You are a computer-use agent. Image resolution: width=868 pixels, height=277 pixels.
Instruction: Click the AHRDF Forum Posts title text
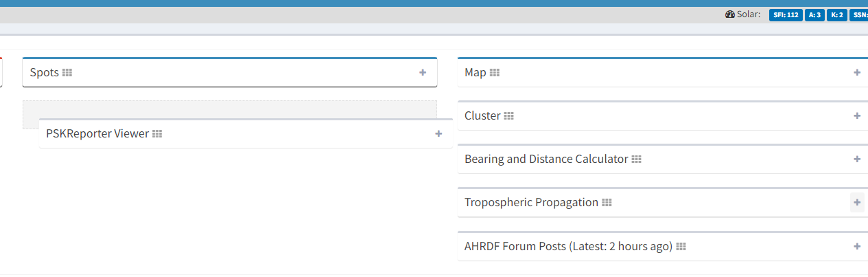click(x=568, y=246)
